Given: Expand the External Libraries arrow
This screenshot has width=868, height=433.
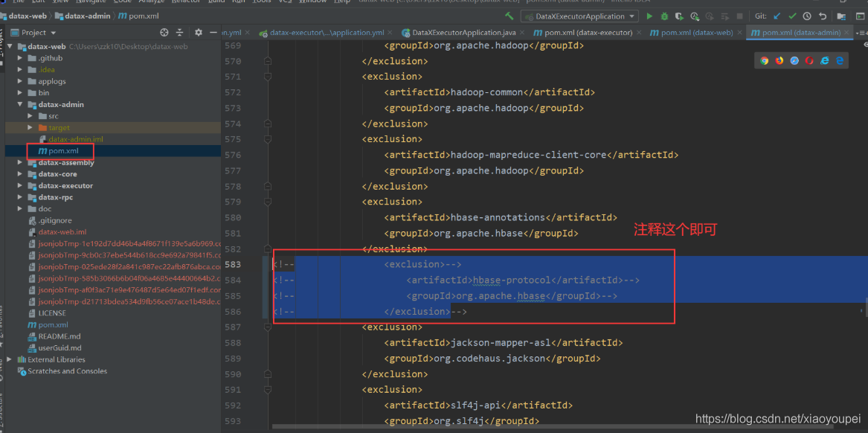Looking at the screenshot, I should [x=10, y=360].
